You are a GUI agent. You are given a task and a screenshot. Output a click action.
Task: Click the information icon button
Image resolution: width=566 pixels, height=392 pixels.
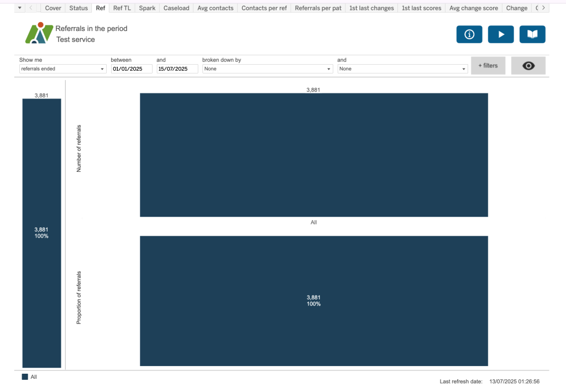pos(469,34)
